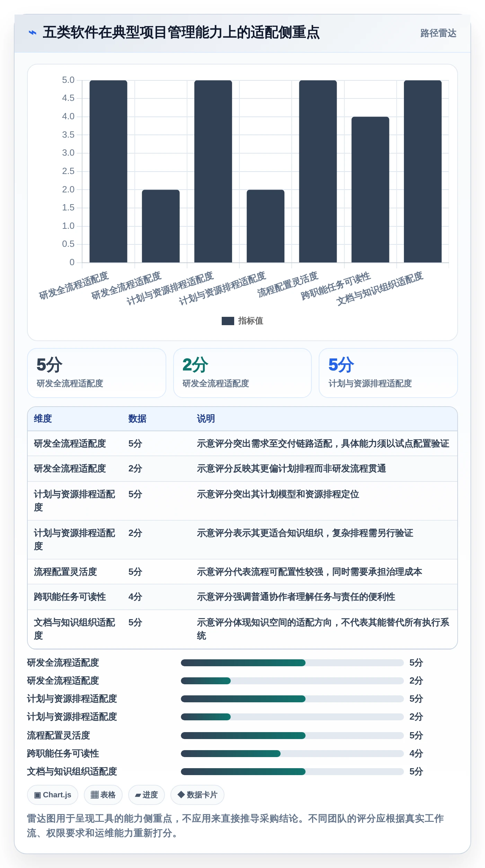Select the first chart bar valued 5.0
Screen dimensions: 485x868
[108, 171]
